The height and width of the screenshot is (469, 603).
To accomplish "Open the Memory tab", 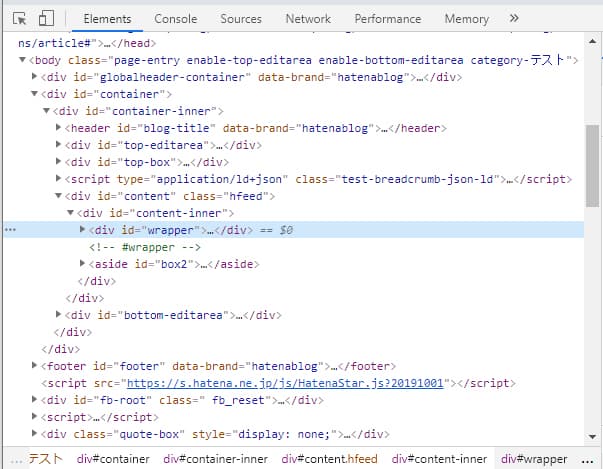I will tap(466, 19).
